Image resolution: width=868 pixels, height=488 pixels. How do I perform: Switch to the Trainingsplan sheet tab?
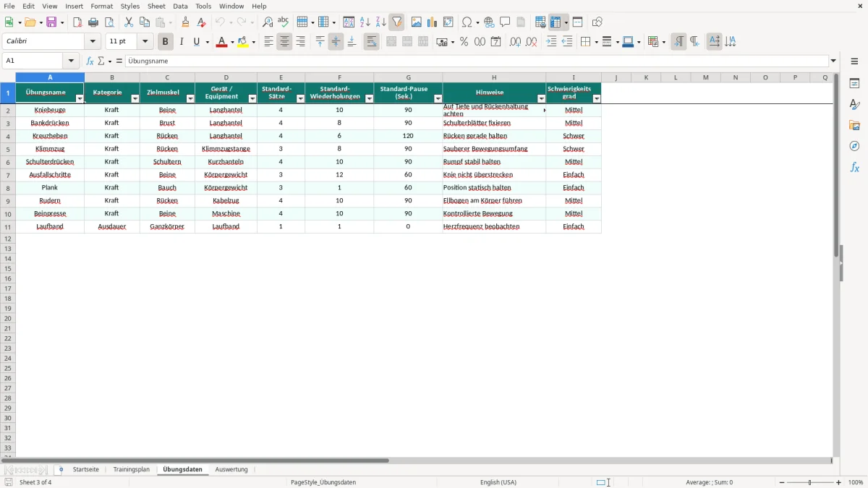(x=132, y=469)
